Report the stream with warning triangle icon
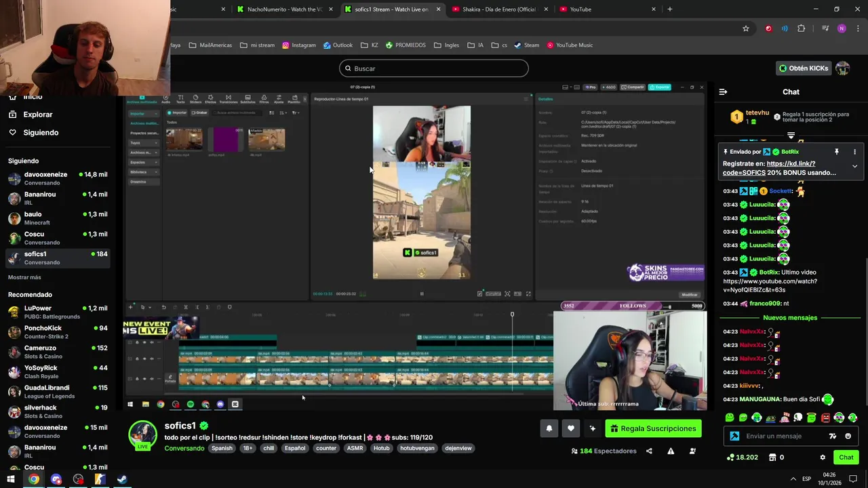 tap(671, 451)
